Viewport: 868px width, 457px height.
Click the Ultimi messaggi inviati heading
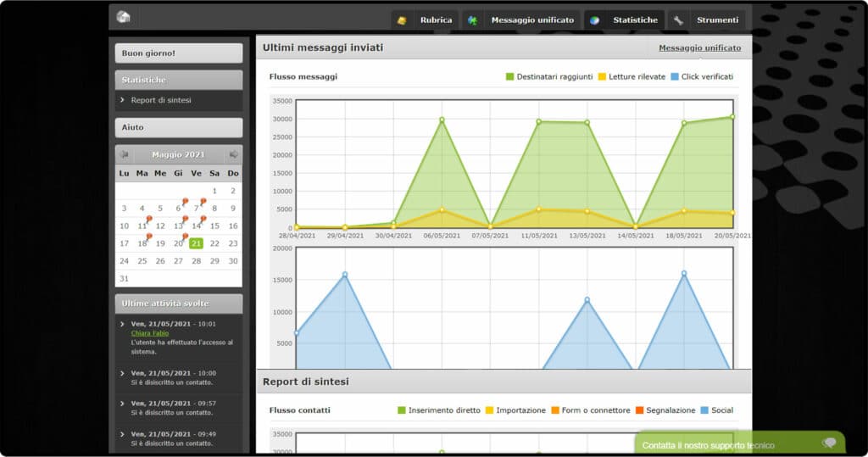323,47
